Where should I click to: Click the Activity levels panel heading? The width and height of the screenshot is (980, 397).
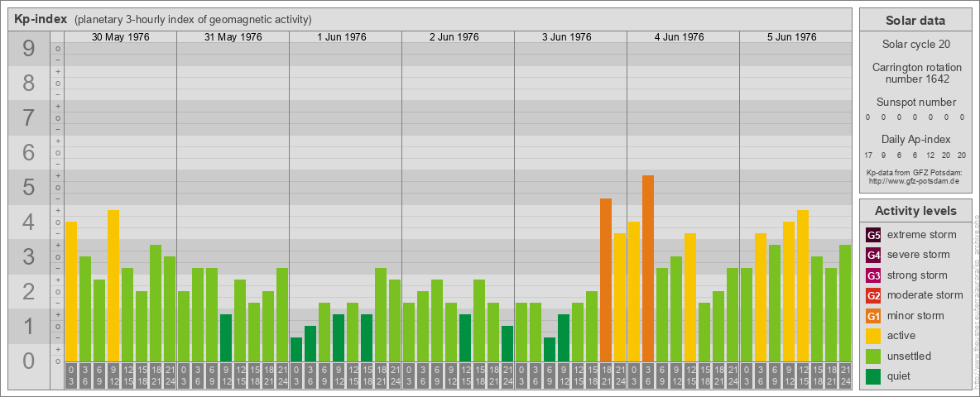(915, 211)
